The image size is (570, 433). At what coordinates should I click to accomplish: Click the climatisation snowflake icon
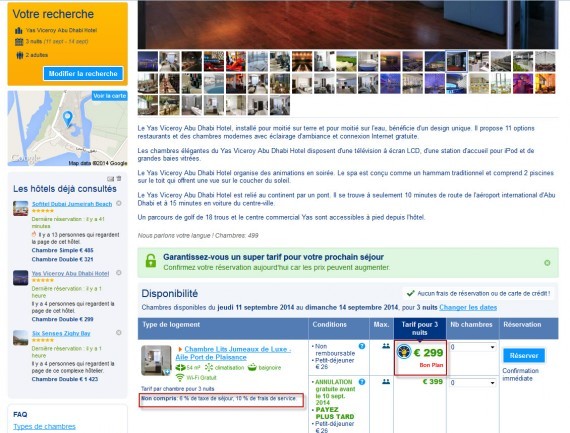(x=209, y=368)
